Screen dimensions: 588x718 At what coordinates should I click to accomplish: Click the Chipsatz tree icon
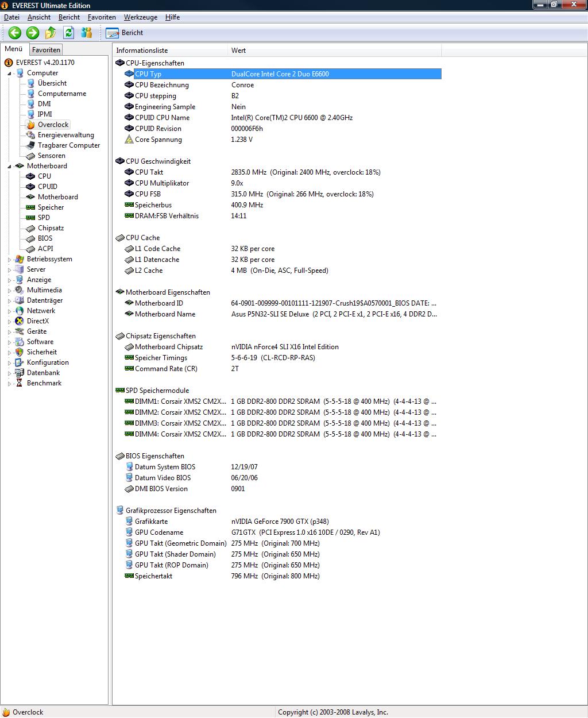(x=30, y=228)
